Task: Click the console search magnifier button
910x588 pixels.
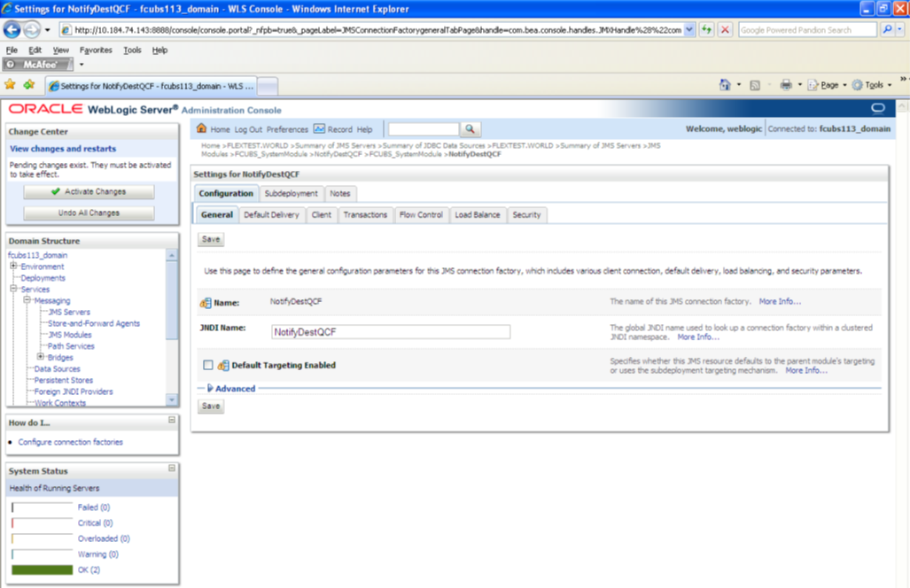Action: point(471,128)
